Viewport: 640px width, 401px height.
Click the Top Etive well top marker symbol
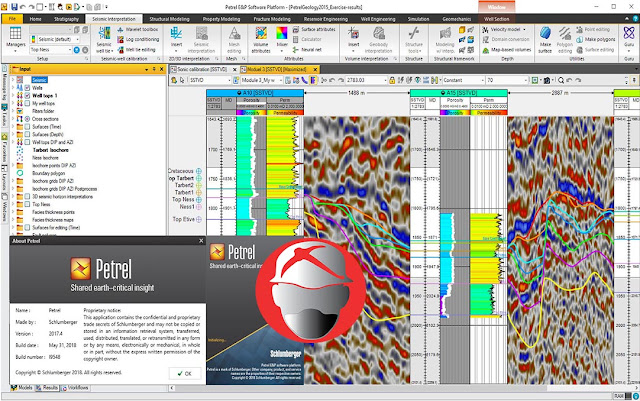[x=199, y=219]
